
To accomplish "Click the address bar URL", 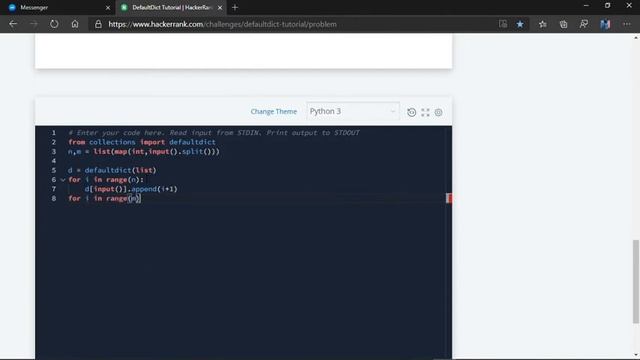I will pos(222,24).
